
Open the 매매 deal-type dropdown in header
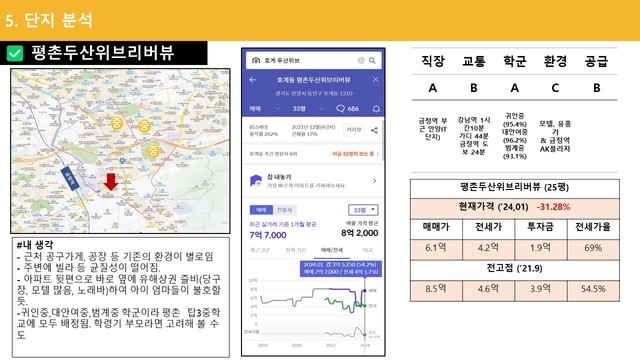point(264,109)
